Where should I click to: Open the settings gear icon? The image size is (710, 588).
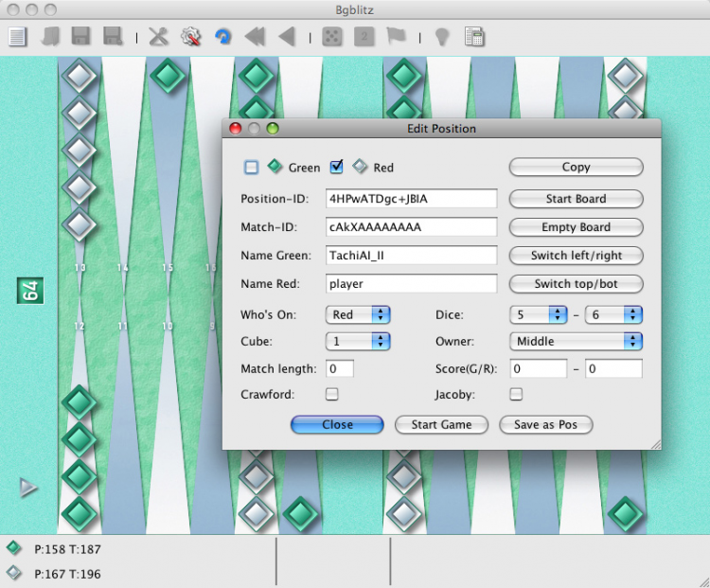point(190,37)
